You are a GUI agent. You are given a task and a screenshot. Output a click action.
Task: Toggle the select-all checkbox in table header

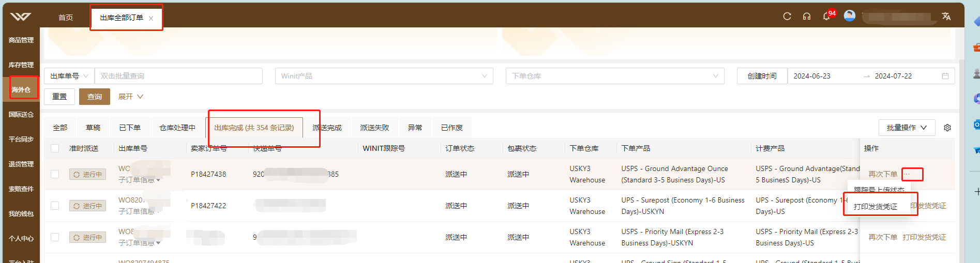55,148
